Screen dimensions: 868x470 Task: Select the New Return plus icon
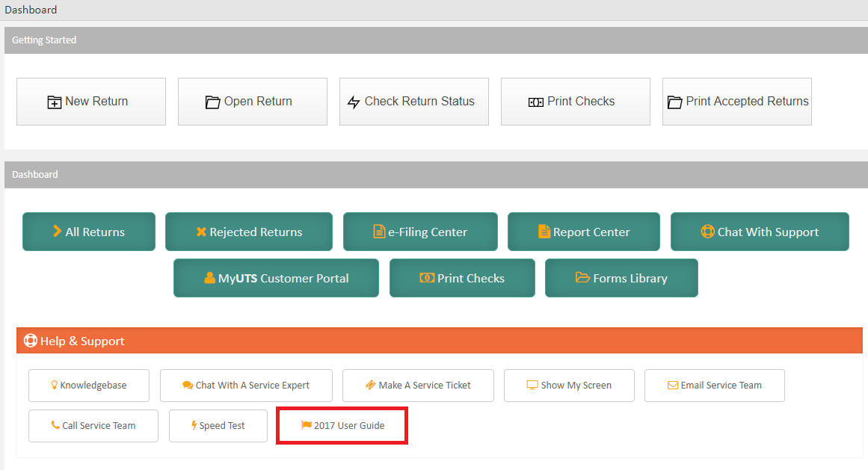point(55,101)
